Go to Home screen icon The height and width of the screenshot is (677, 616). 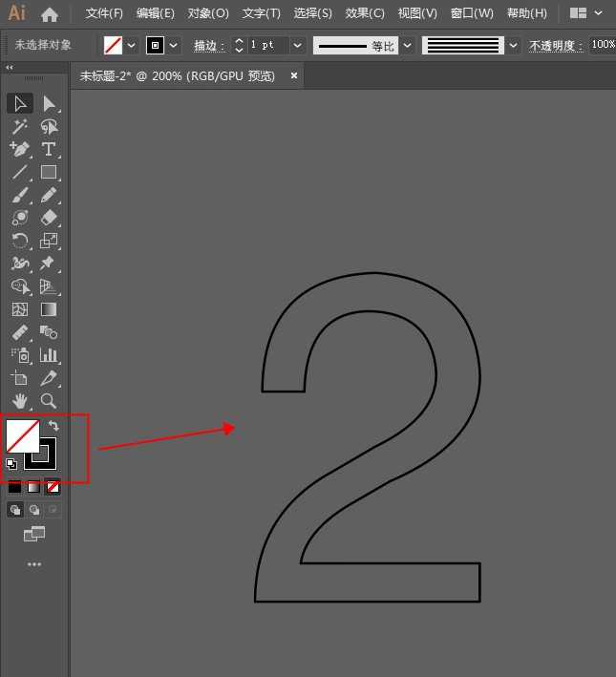click(50, 14)
